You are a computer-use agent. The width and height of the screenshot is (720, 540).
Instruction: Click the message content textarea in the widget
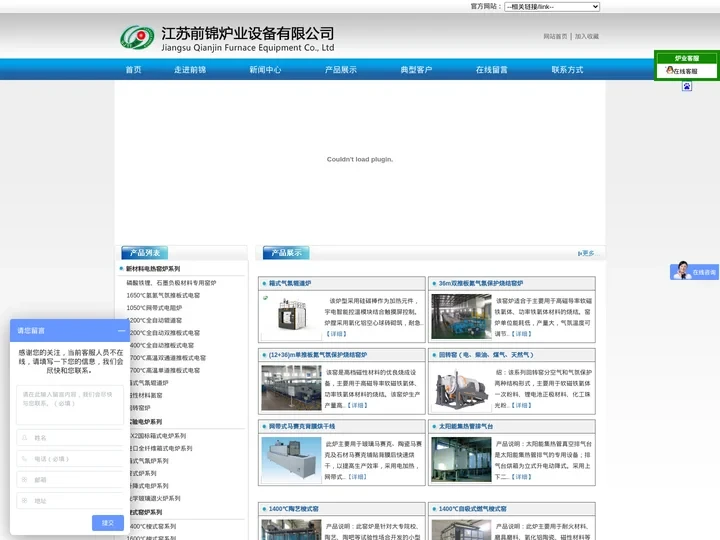click(x=70, y=405)
